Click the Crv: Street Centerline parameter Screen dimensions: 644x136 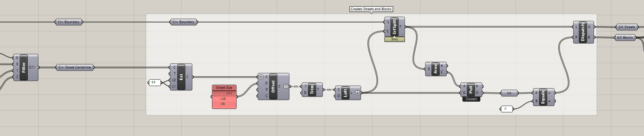(75, 67)
